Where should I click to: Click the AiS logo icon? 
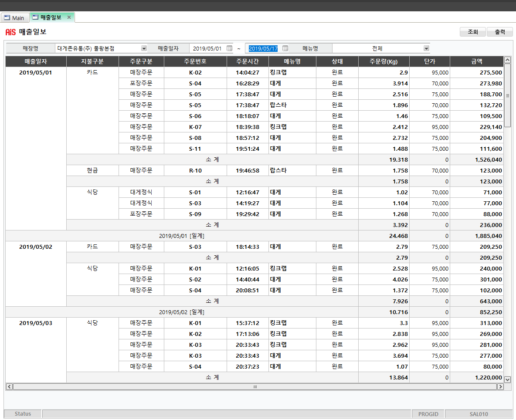[10, 32]
